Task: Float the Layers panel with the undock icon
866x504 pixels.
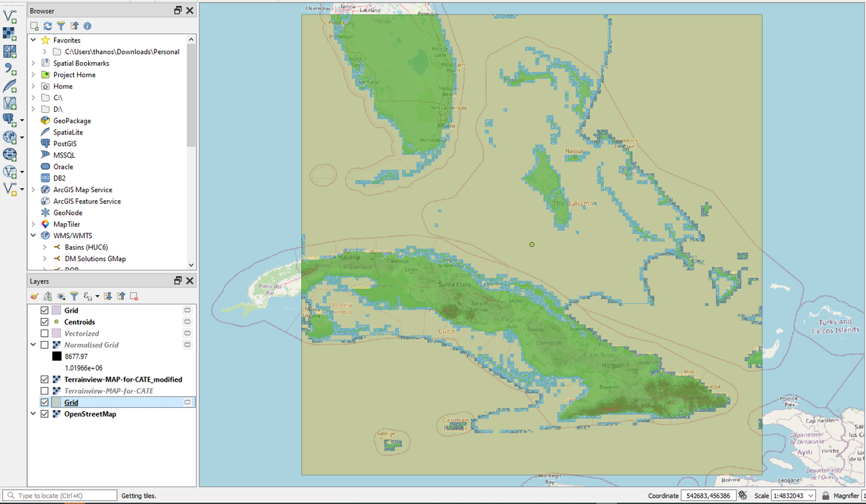Action: 178,281
